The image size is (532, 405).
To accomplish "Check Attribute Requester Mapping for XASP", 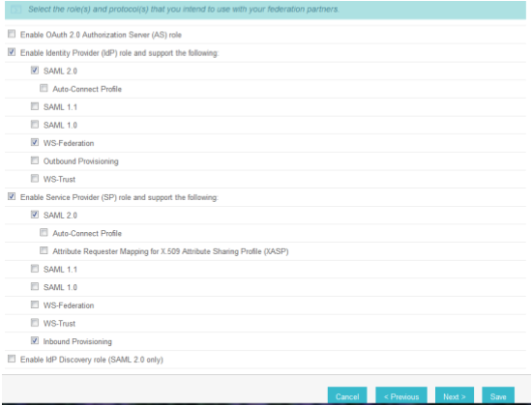I will [x=44, y=250].
